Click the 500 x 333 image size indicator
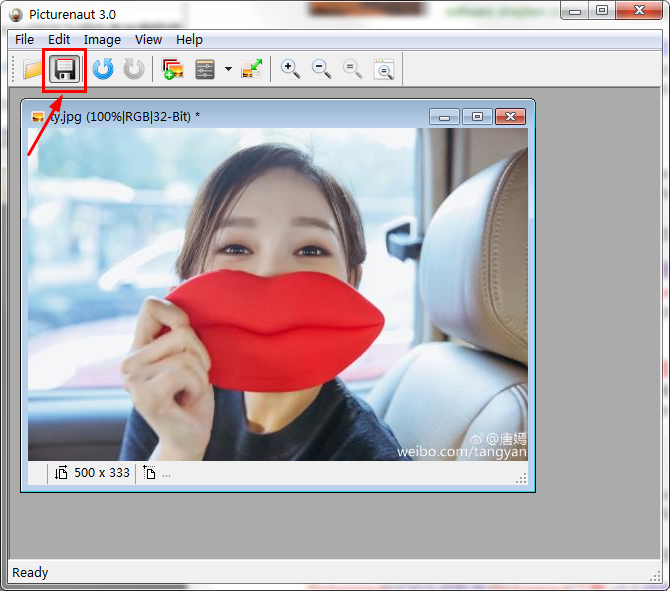The height and width of the screenshot is (591, 670). (101, 473)
